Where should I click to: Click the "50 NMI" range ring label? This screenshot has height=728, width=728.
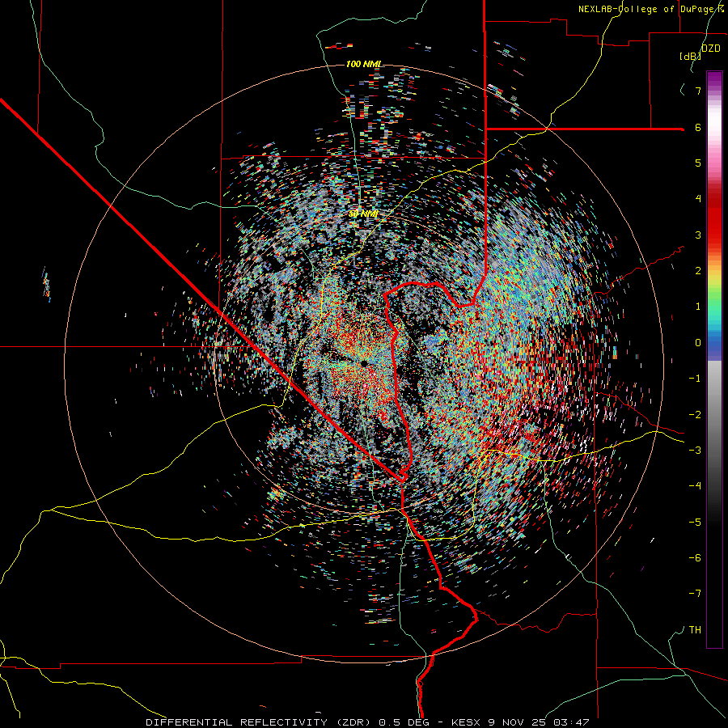tap(363, 214)
